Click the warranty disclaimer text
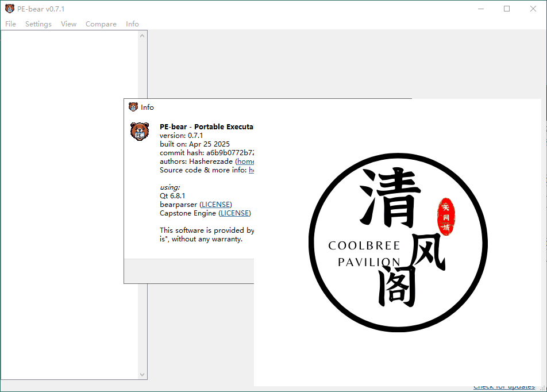547x392 pixels. 207,235
